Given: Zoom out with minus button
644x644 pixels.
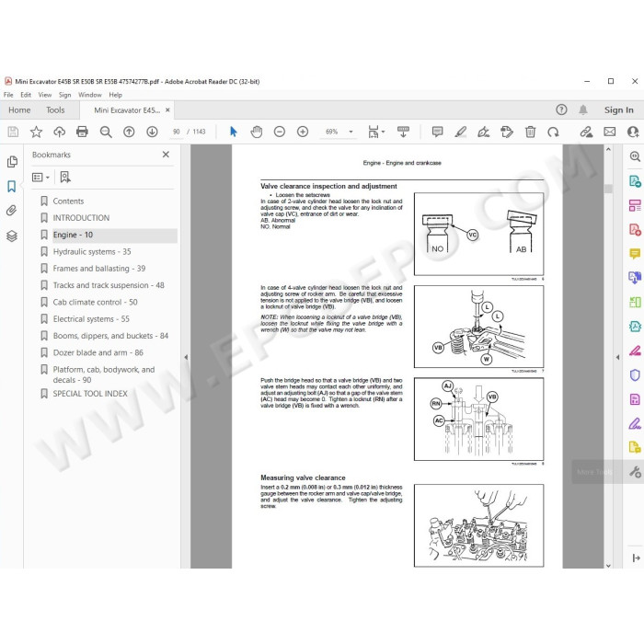Looking at the screenshot, I should pos(280,132).
